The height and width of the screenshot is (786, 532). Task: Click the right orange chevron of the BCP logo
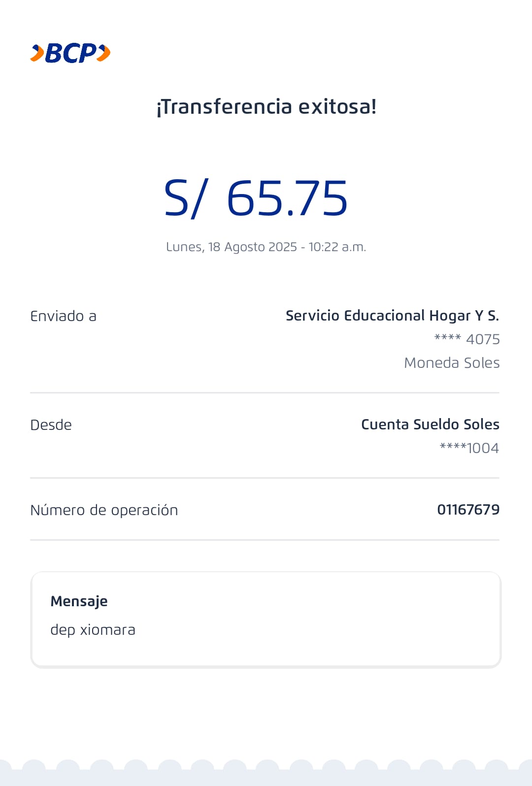[103, 53]
